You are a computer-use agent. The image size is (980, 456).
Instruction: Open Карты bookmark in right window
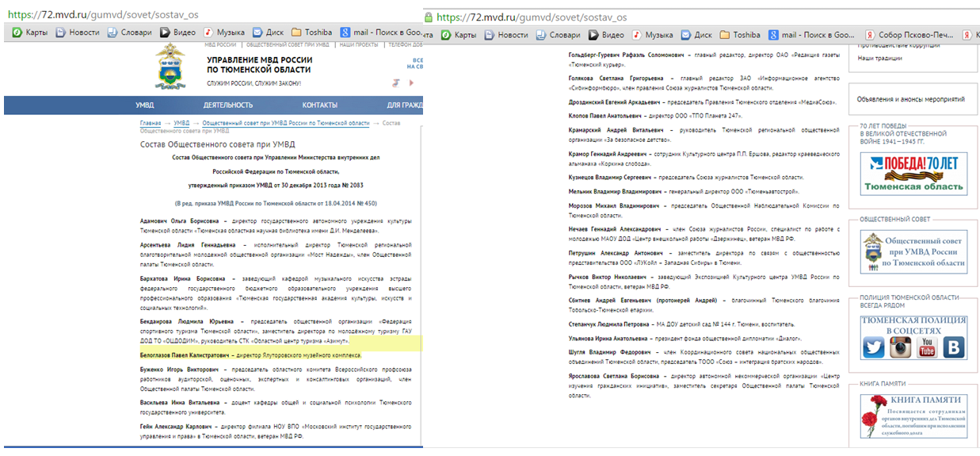458,35
